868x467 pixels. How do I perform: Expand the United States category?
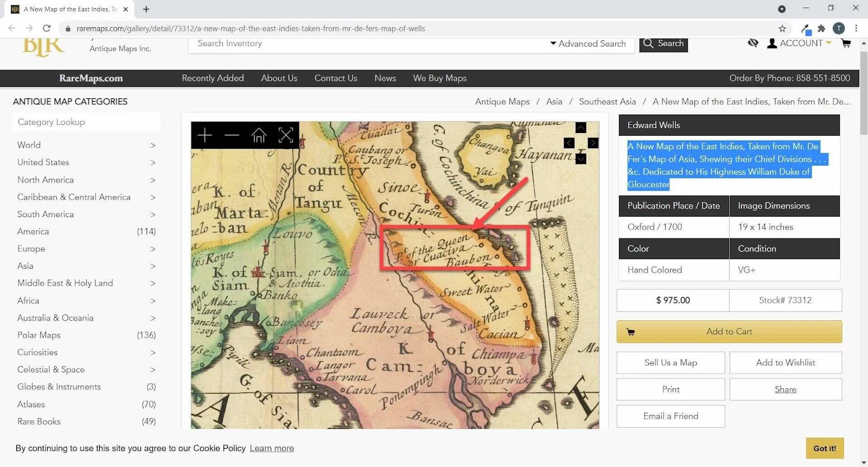[86, 162]
